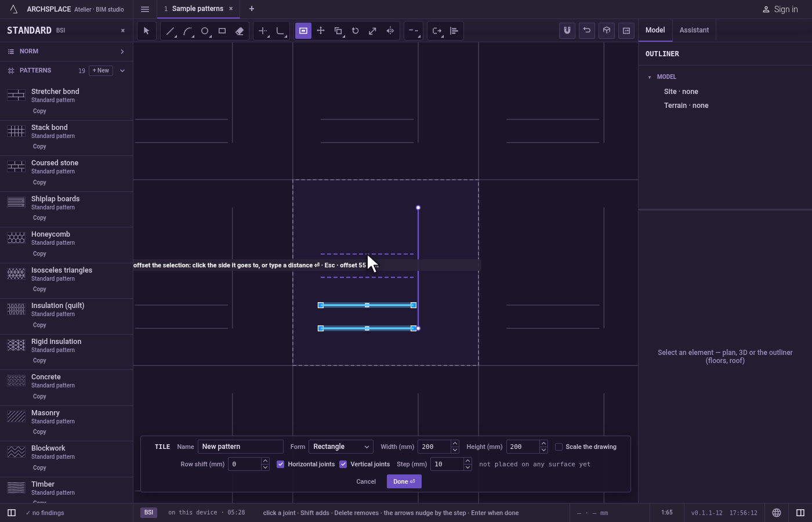Switch to the Model tab
Image resolution: width=812 pixels, height=522 pixels.
(x=655, y=30)
